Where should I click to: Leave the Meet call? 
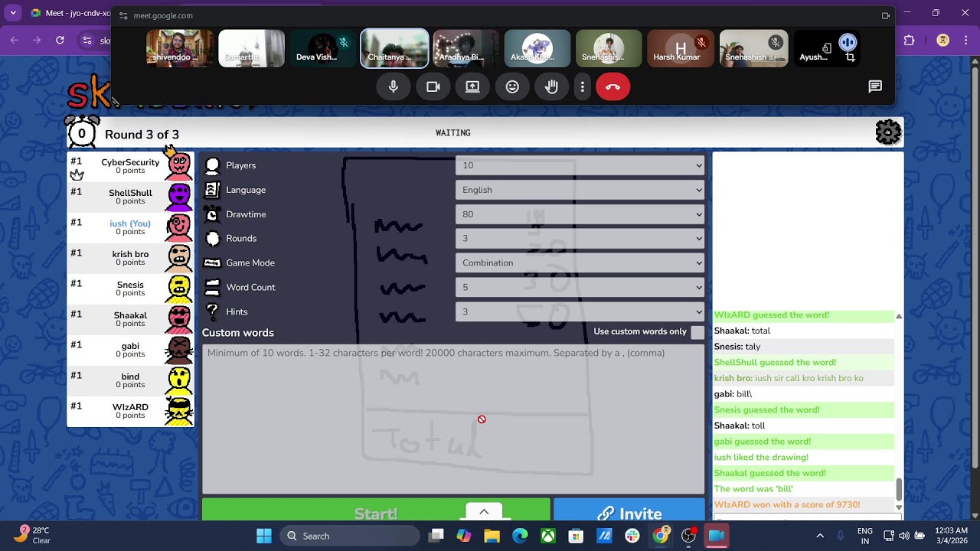coord(612,87)
